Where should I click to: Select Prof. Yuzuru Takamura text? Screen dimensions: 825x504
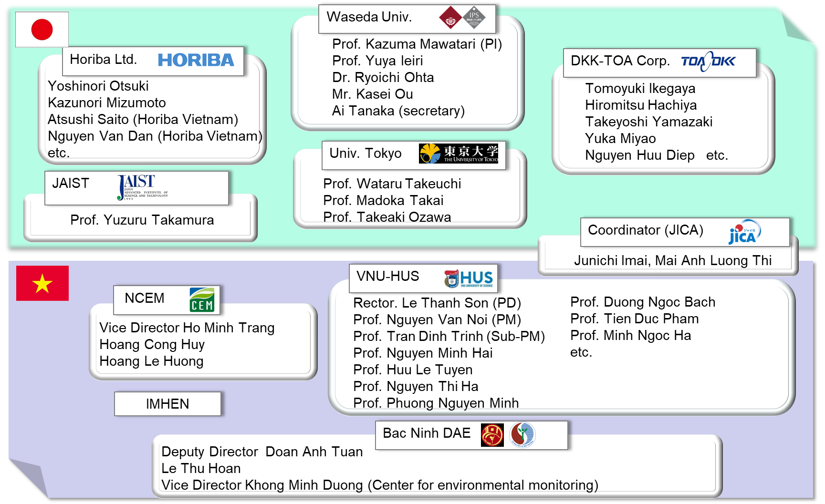(x=142, y=220)
